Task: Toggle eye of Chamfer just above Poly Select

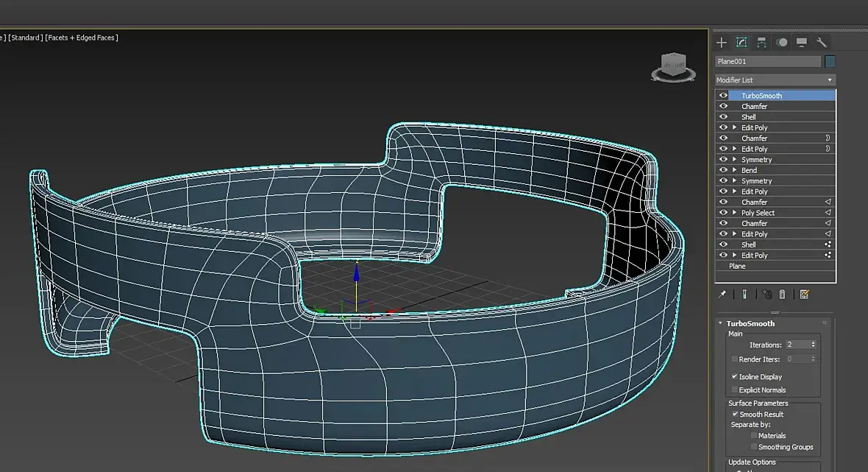Action: (723, 202)
